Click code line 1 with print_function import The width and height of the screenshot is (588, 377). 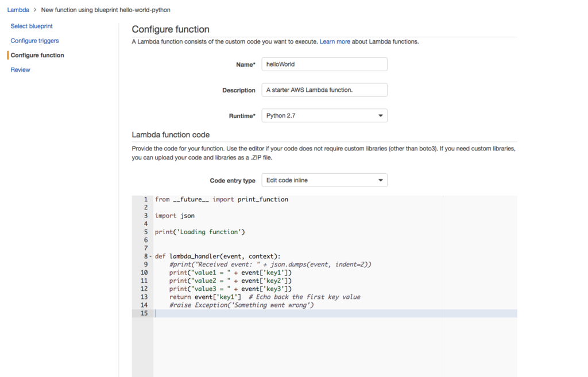tap(222, 199)
